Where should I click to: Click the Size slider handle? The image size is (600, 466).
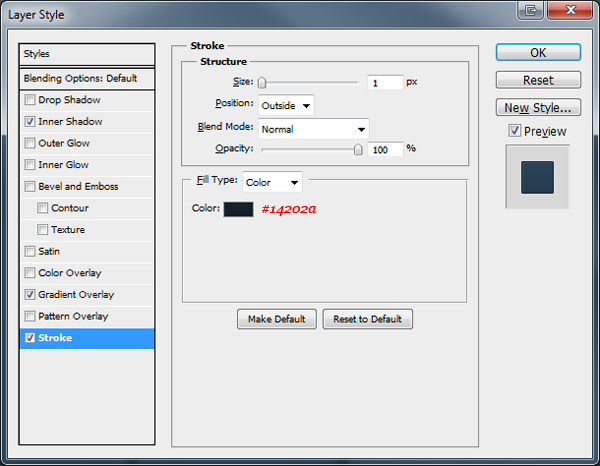tap(262, 82)
